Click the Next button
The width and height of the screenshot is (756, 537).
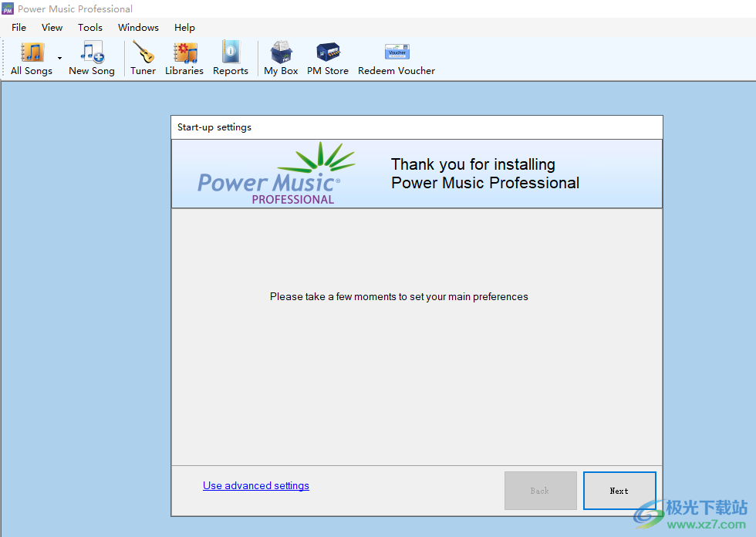[619, 491]
